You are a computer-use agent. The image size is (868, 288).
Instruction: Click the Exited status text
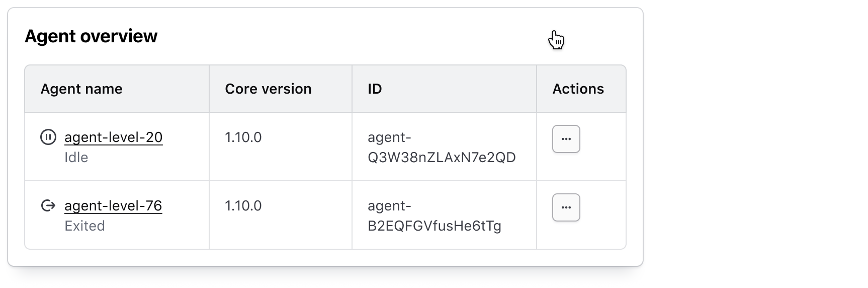click(84, 226)
